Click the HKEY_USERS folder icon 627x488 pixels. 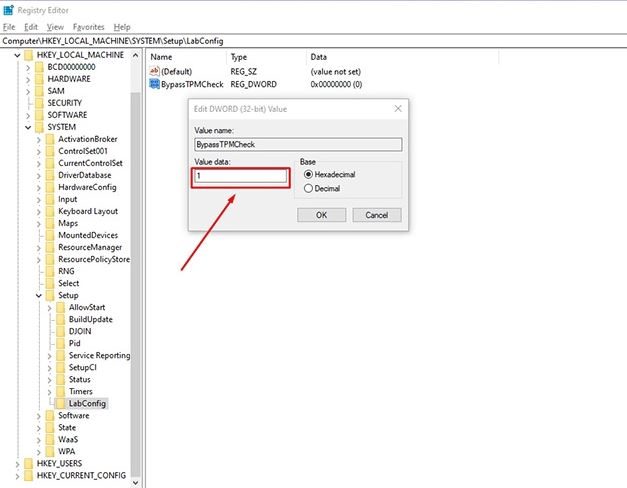click(x=28, y=463)
